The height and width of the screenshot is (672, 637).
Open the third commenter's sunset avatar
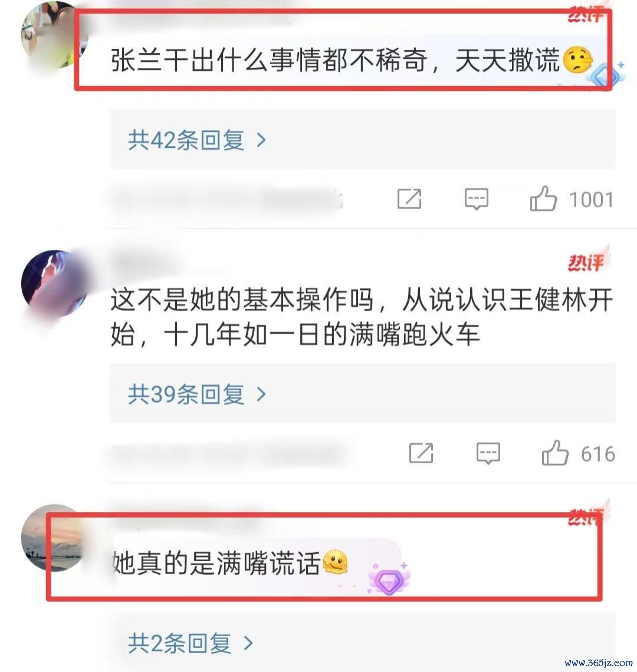(x=53, y=538)
